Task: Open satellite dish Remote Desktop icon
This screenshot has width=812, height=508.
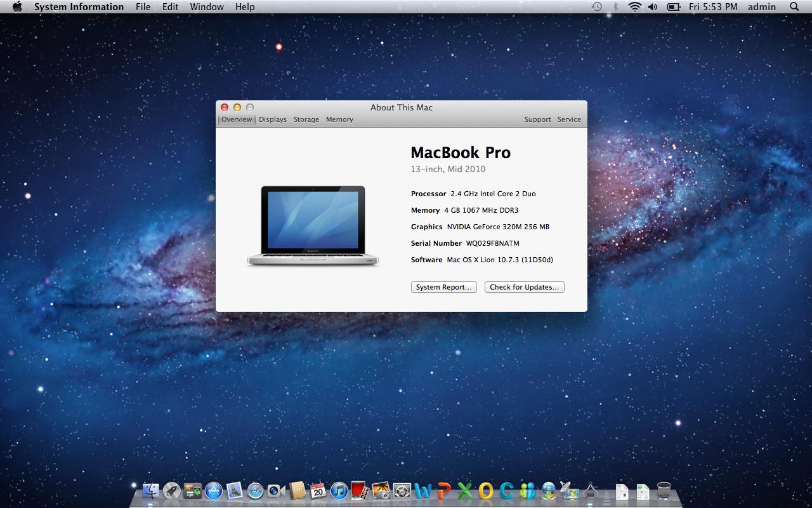Action: (569, 491)
